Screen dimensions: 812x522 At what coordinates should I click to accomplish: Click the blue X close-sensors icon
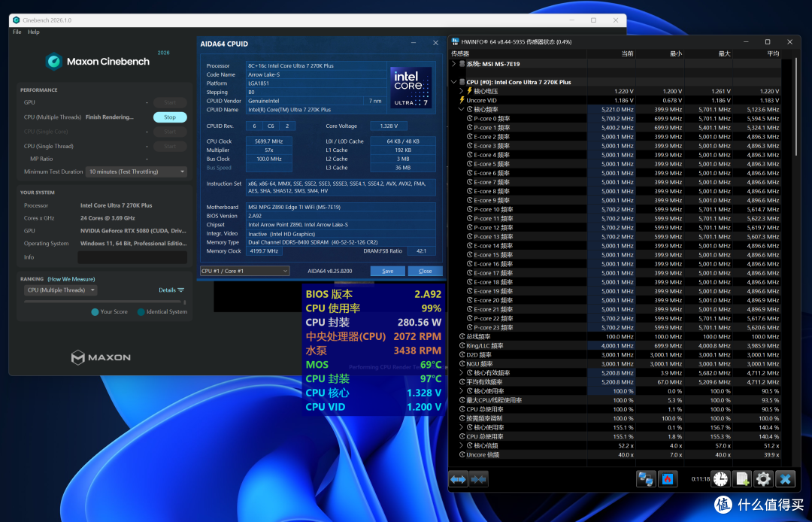coord(785,479)
